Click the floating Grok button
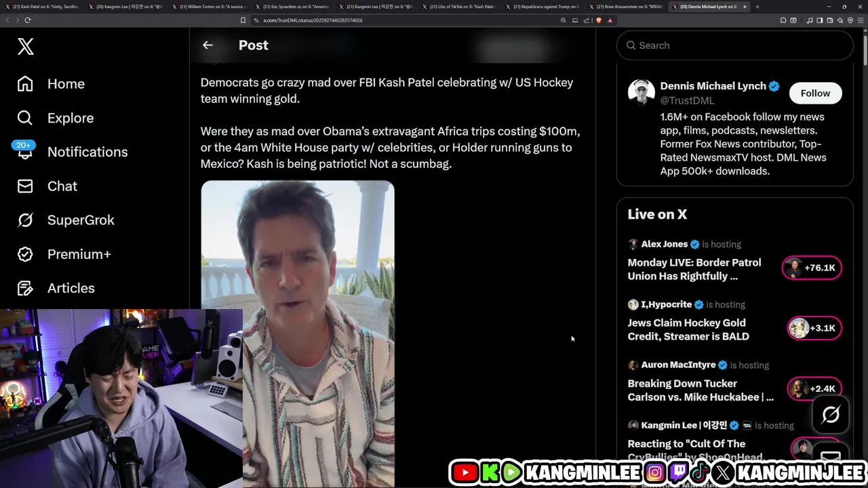The height and width of the screenshot is (488, 868). pyautogui.click(x=831, y=415)
